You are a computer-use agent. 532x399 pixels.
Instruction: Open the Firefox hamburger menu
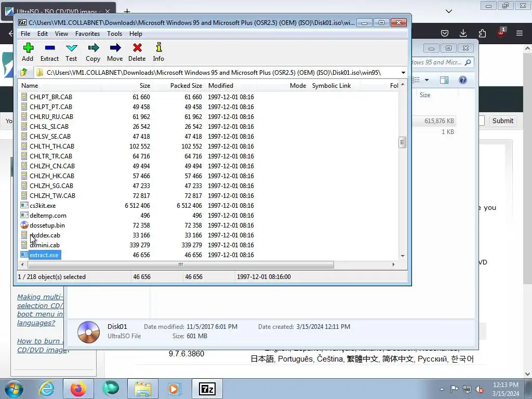point(520,33)
